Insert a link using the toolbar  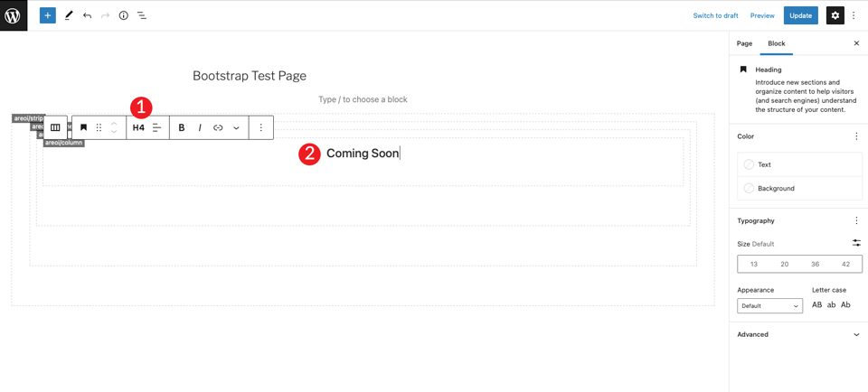point(218,128)
